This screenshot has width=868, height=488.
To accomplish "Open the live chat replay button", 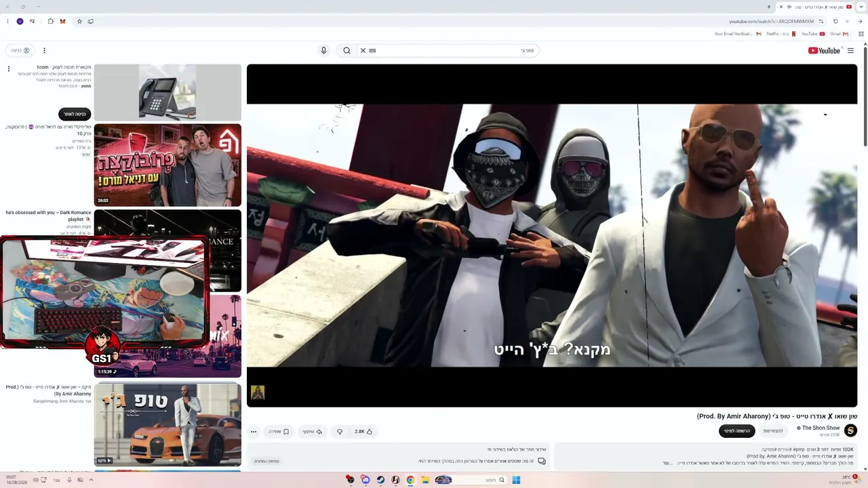I will pyautogui.click(x=267, y=461).
